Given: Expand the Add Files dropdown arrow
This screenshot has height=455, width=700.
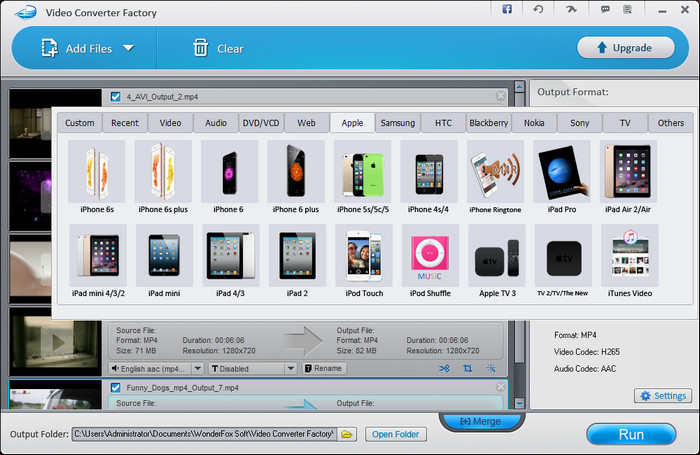Looking at the screenshot, I should [x=129, y=48].
